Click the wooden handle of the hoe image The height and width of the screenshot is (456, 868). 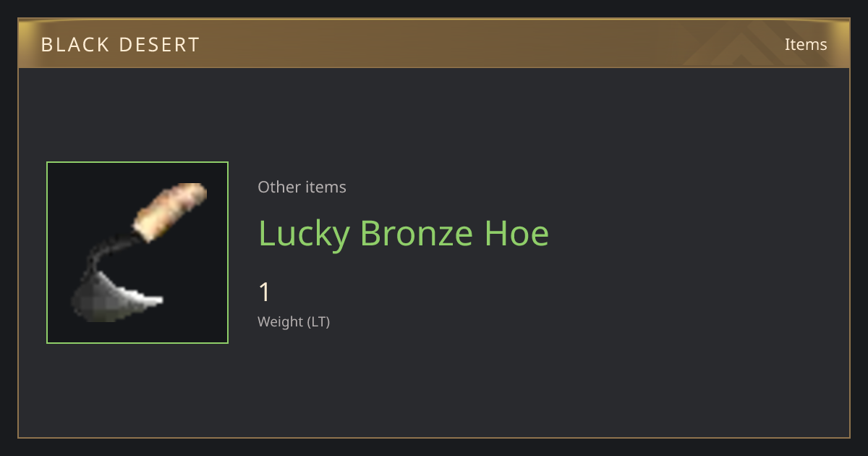[171, 211]
